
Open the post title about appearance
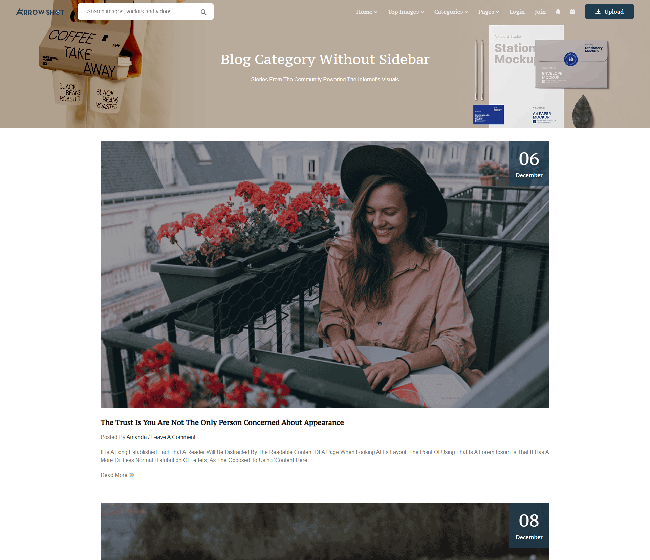pos(222,422)
